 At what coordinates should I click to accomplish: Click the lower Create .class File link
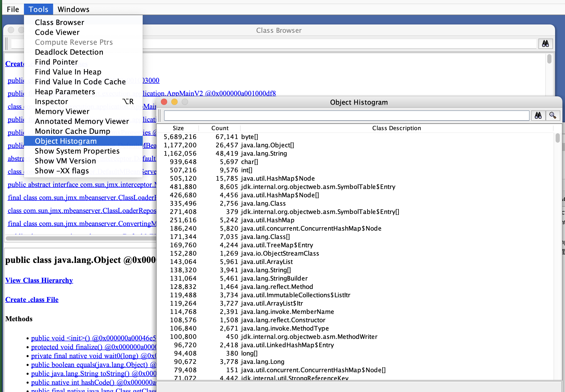pyautogui.click(x=32, y=300)
